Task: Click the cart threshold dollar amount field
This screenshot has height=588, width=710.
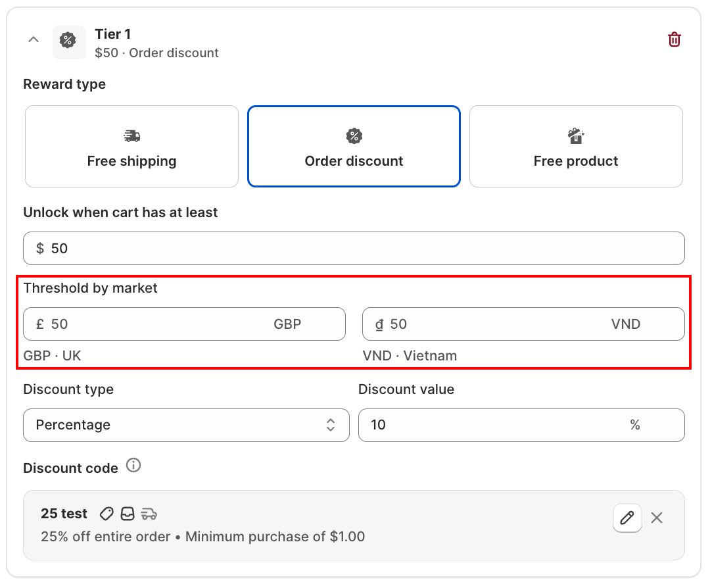Action: [354, 248]
